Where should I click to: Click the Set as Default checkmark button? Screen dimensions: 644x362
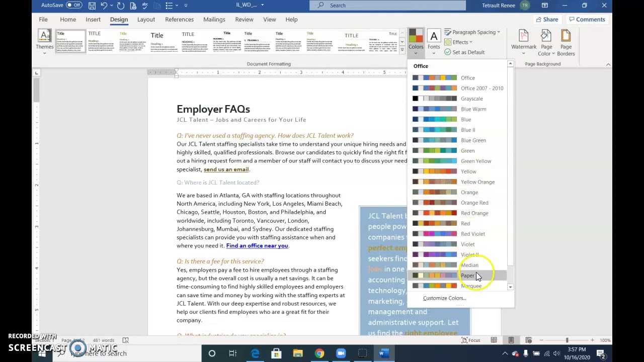pos(464,52)
